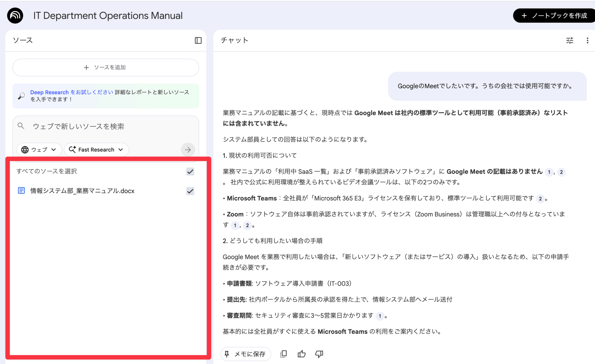This screenshot has width=595, height=364.
Task: Click the document icon next to 業務マニュアル.docx
Action: click(x=21, y=191)
